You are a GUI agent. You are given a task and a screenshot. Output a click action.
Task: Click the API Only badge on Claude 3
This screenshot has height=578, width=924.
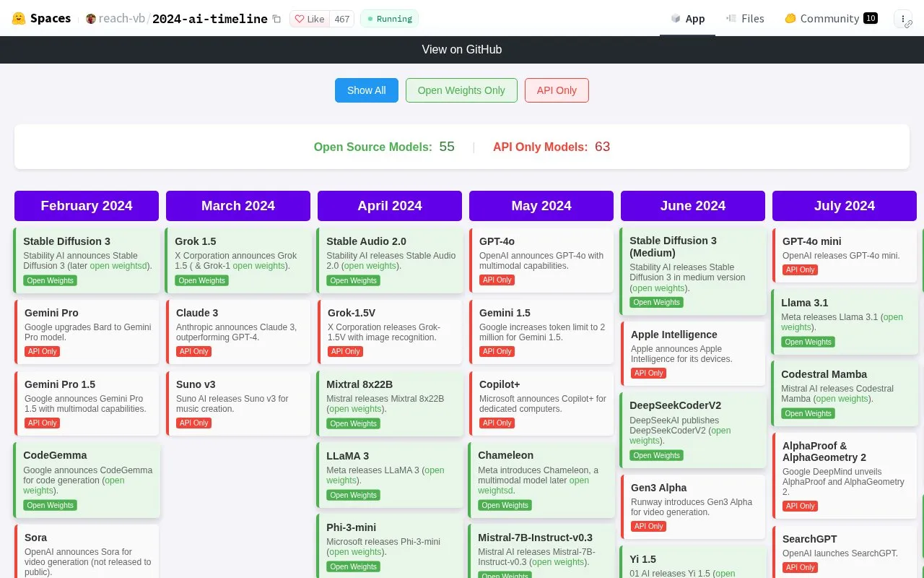(x=193, y=351)
